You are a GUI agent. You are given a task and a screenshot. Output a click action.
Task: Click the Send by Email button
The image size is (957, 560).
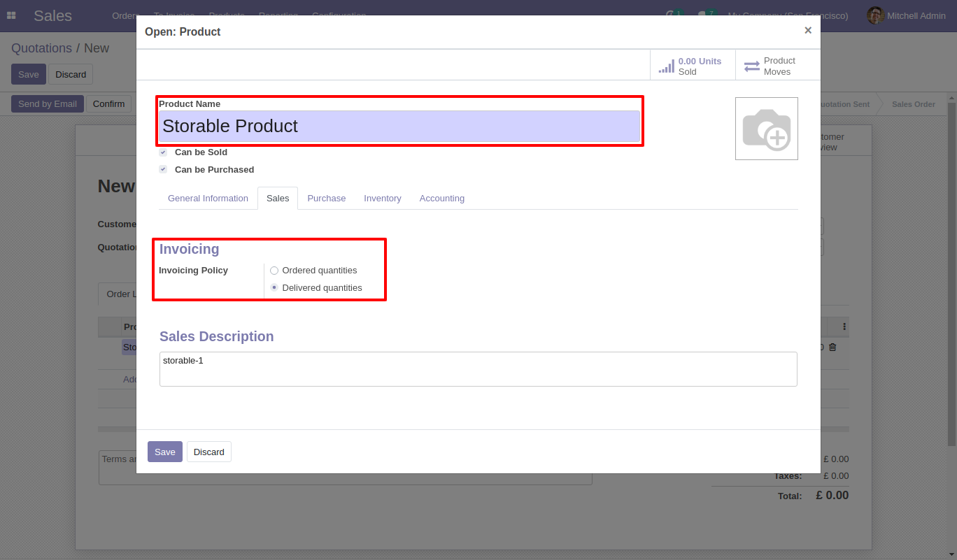tap(48, 103)
